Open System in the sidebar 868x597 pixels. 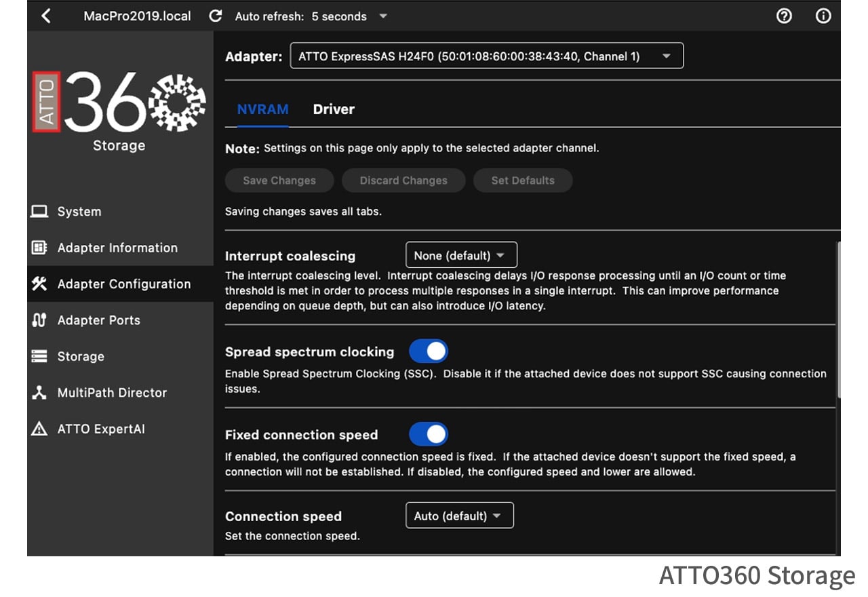120,212
